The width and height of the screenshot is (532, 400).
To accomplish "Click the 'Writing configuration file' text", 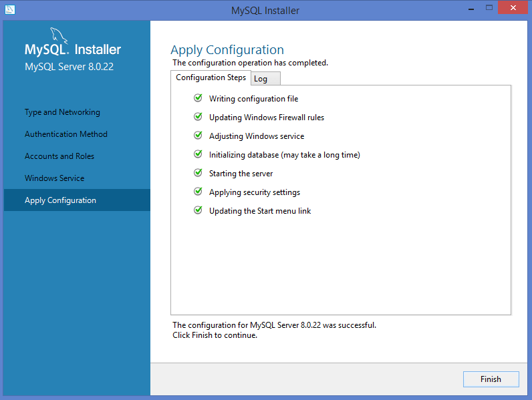I will point(254,99).
